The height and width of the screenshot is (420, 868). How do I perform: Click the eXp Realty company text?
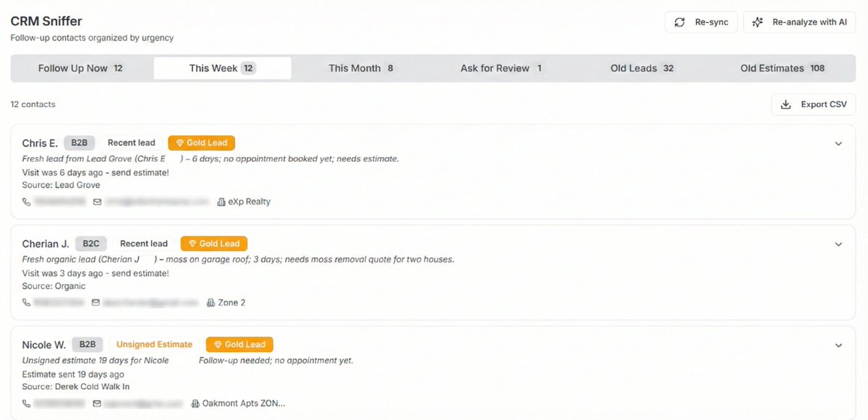click(250, 202)
